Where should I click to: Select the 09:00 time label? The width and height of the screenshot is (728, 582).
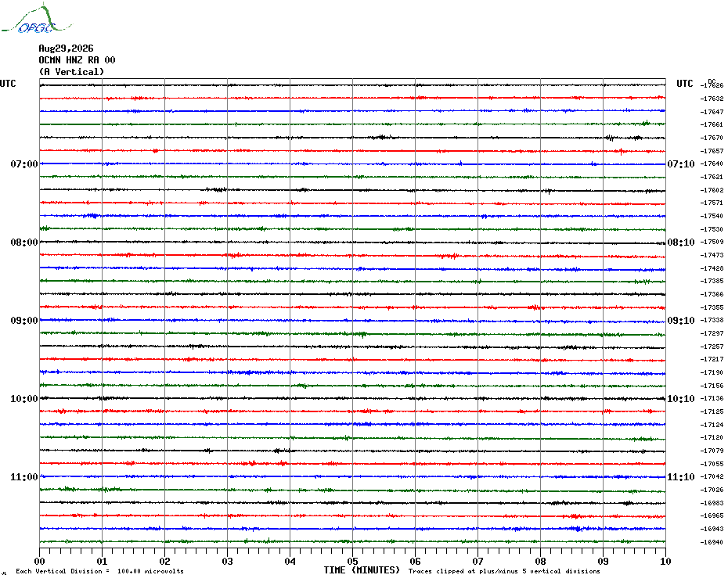coord(24,321)
